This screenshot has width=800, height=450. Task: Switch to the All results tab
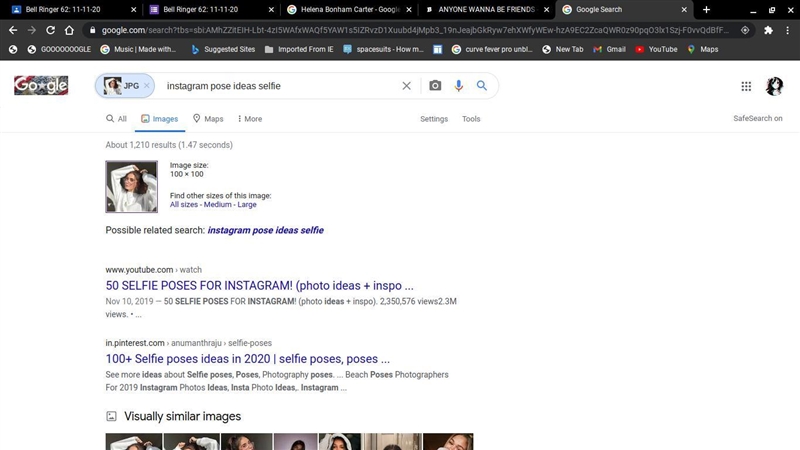pyautogui.click(x=116, y=119)
